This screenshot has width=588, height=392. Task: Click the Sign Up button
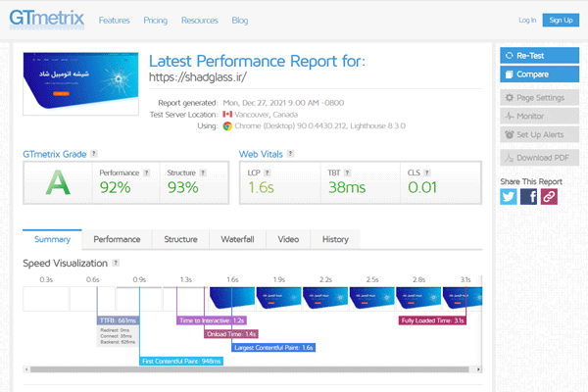tap(562, 20)
